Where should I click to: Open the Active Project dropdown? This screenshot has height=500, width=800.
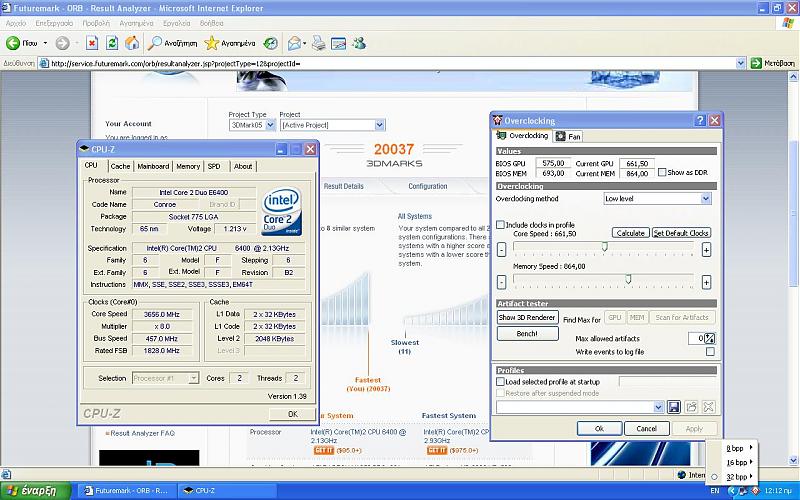coord(379,125)
